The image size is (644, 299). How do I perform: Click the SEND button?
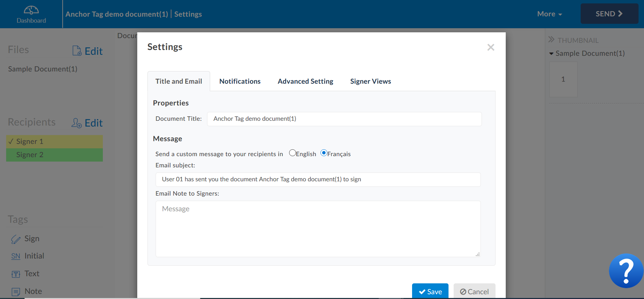pyautogui.click(x=609, y=14)
